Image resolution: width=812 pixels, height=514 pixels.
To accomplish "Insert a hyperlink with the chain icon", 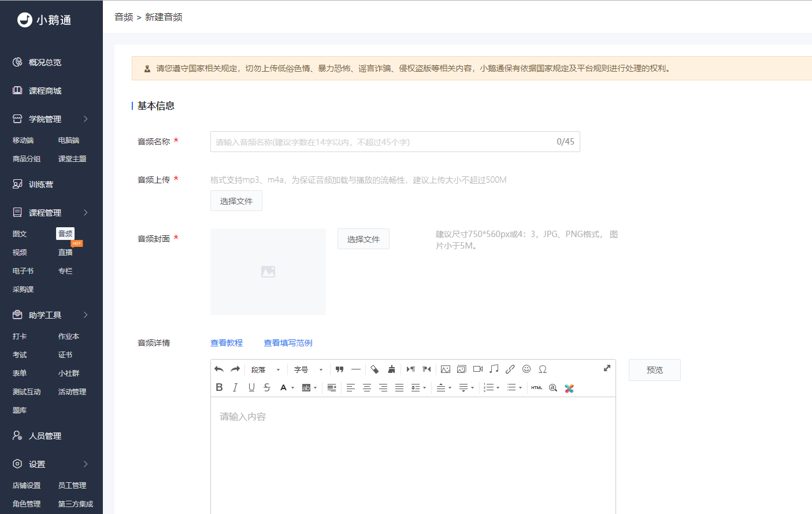I will point(510,369).
